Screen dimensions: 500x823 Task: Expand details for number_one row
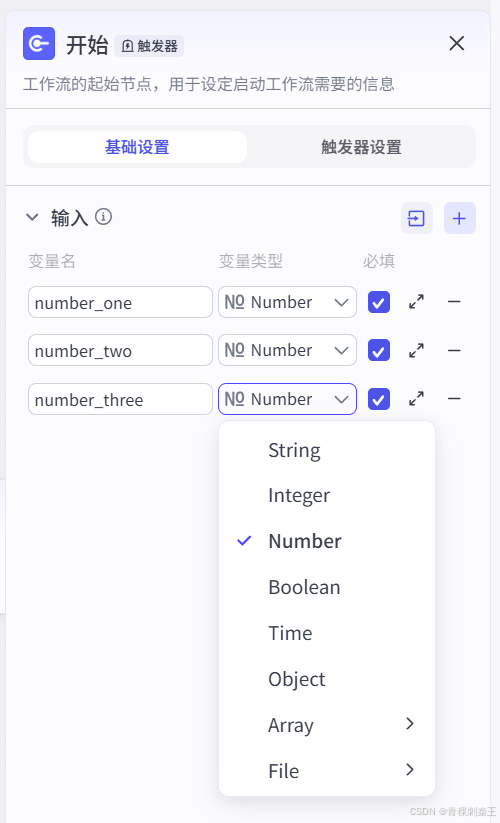point(417,302)
